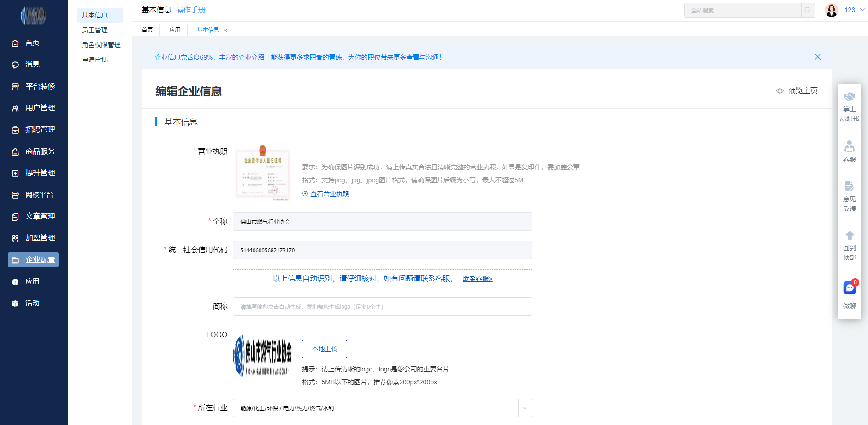
Task: Click 预览主页 eye preview button
Action: click(x=797, y=91)
